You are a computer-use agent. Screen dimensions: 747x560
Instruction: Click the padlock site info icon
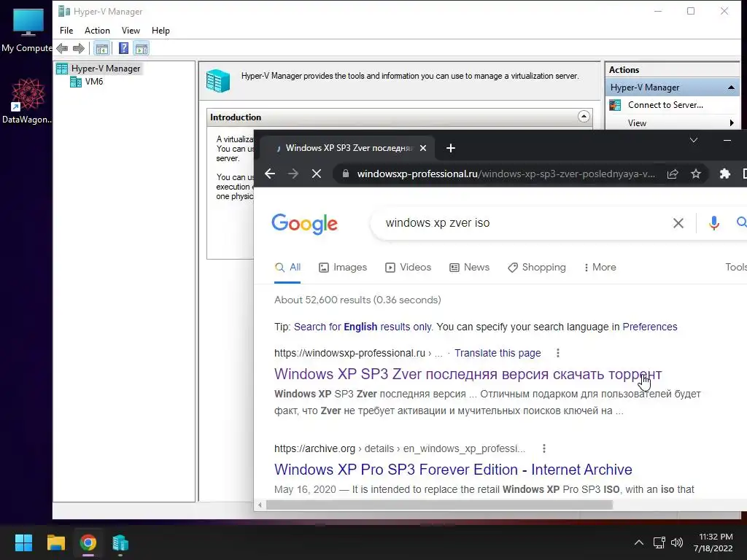tap(345, 174)
